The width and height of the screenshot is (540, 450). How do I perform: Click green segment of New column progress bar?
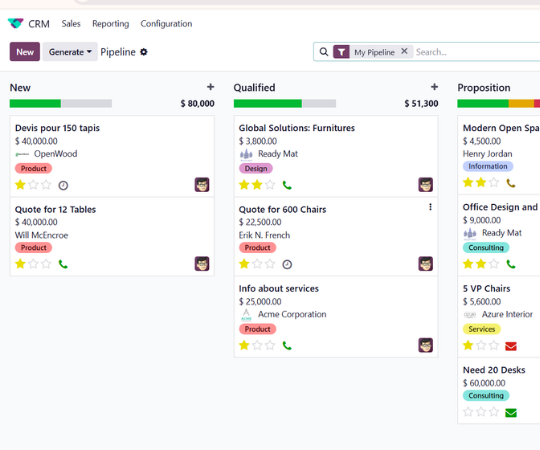click(35, 103)
